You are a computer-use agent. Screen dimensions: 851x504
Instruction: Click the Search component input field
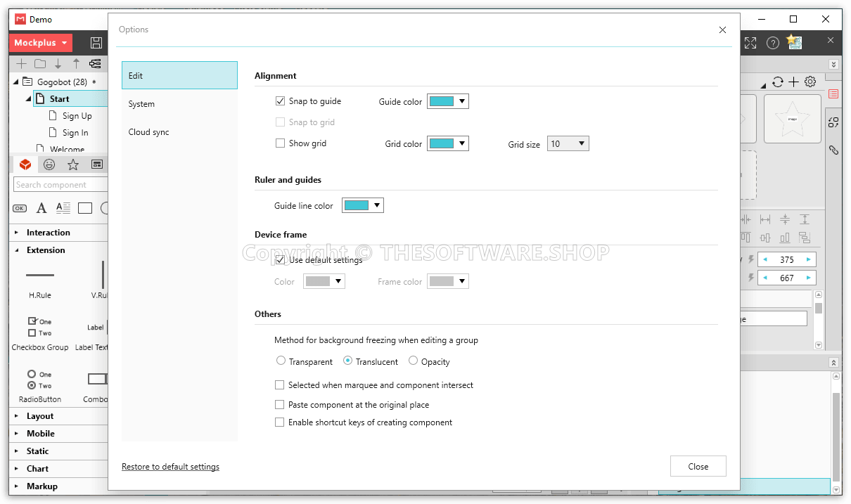tap(60, 184)
